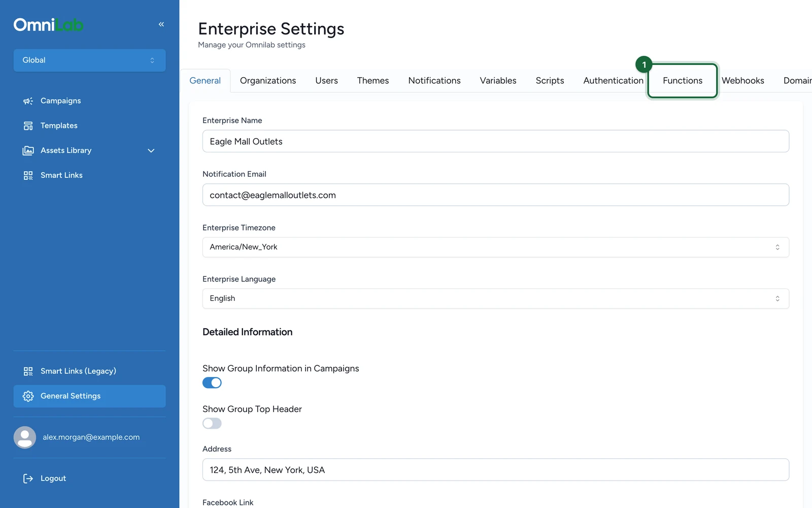Click the General Settings gear icon

(28, 396)
